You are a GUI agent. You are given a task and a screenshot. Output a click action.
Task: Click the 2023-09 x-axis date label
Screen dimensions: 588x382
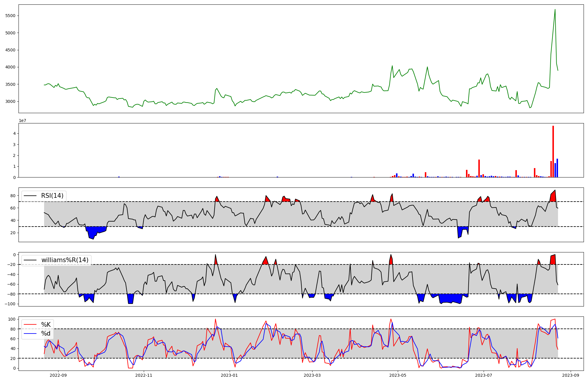(x=571, y=375)
